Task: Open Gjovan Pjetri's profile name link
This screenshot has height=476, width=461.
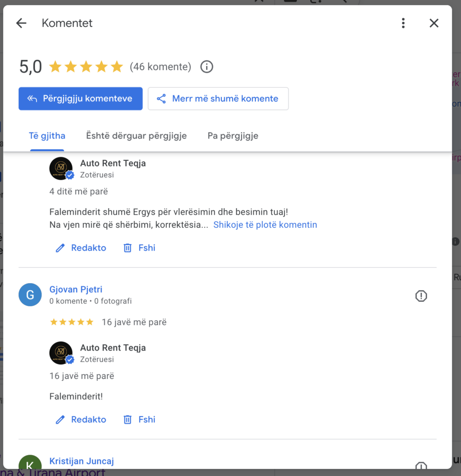Action: 76,290
